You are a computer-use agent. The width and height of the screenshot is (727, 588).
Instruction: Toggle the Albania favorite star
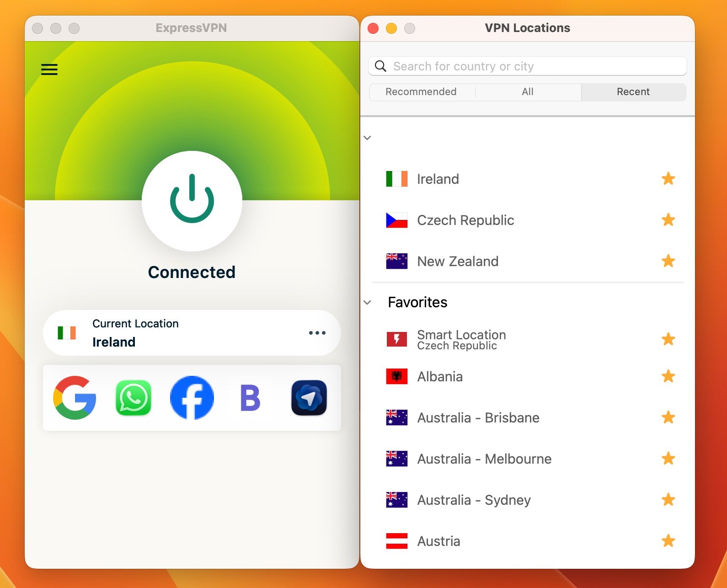click(668, 376)
